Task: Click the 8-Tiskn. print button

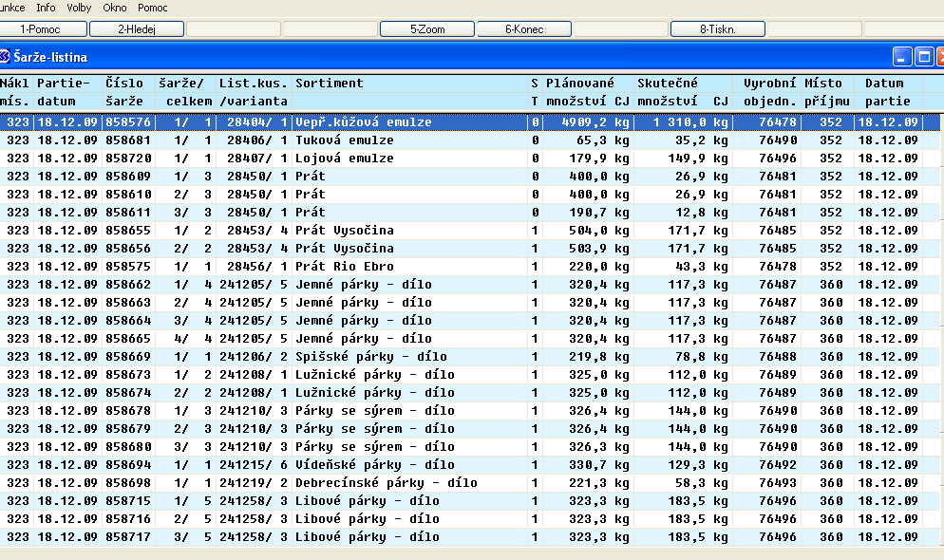Action: coord(718,28)
